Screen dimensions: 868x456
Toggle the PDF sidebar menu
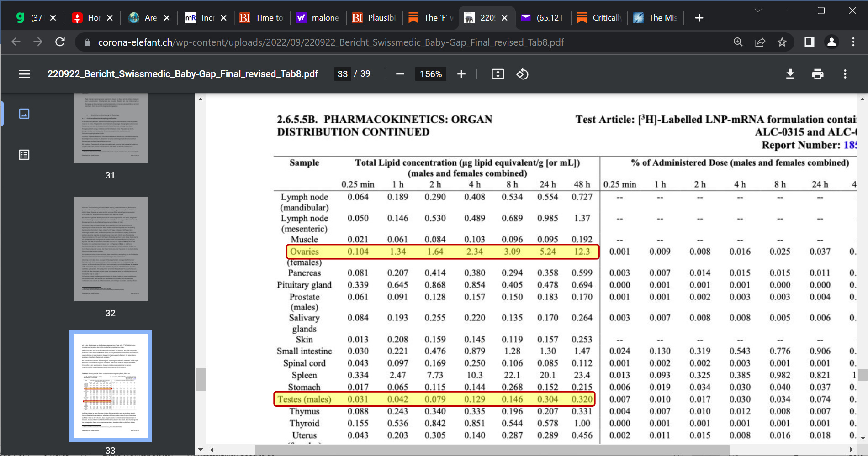pyautogui.click(x=24, y=74)
